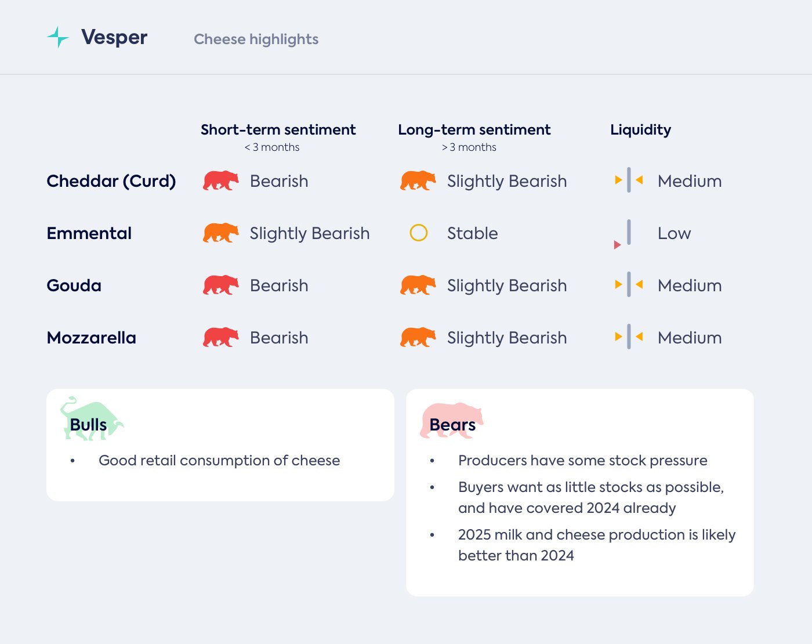Select Emmental's orange short-term bear icon
The image size is (812, 644).
221,233
